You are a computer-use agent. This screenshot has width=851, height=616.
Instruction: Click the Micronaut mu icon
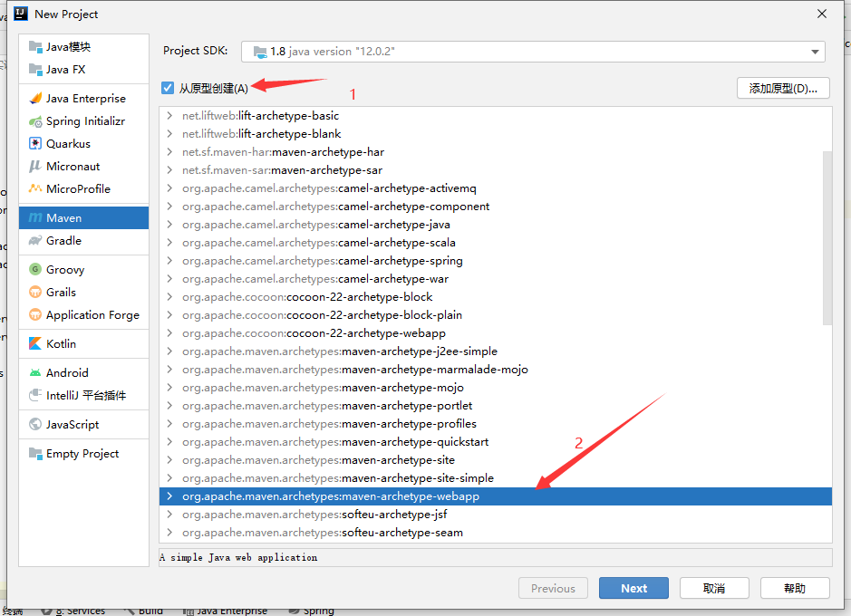click(x=35, y=167)
